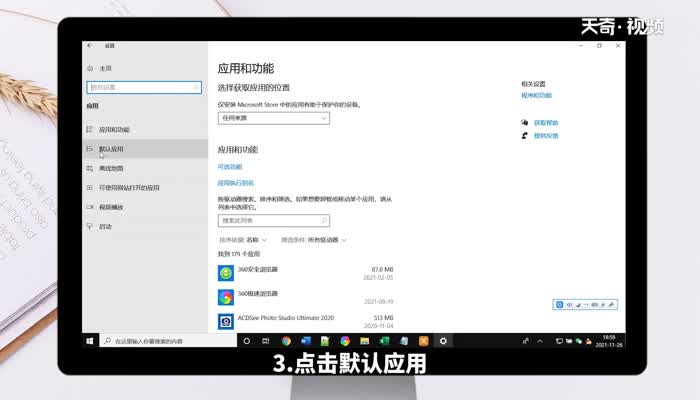Click the 搜索此列表 search box
Image resolution: width=700 pixels, height=400 pixels.
pos(274,221)
